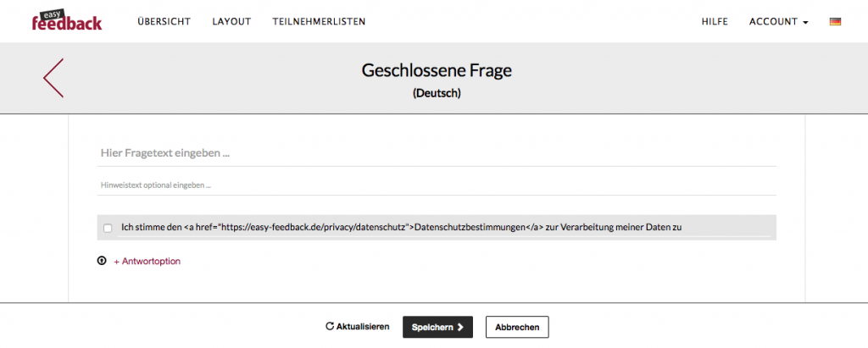Click the Geschlossene Frage heading
This screenshot has width=868, height=348.
pos(437,71)
